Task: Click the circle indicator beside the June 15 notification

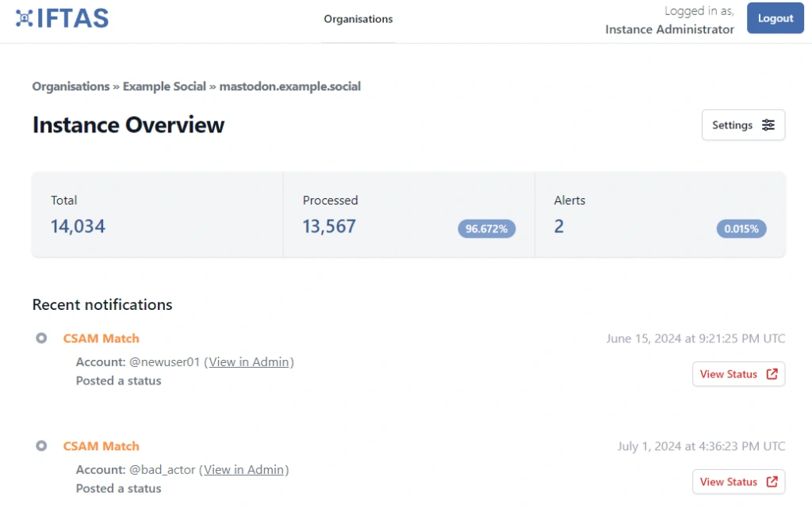Action: click(x=41, y=338)
